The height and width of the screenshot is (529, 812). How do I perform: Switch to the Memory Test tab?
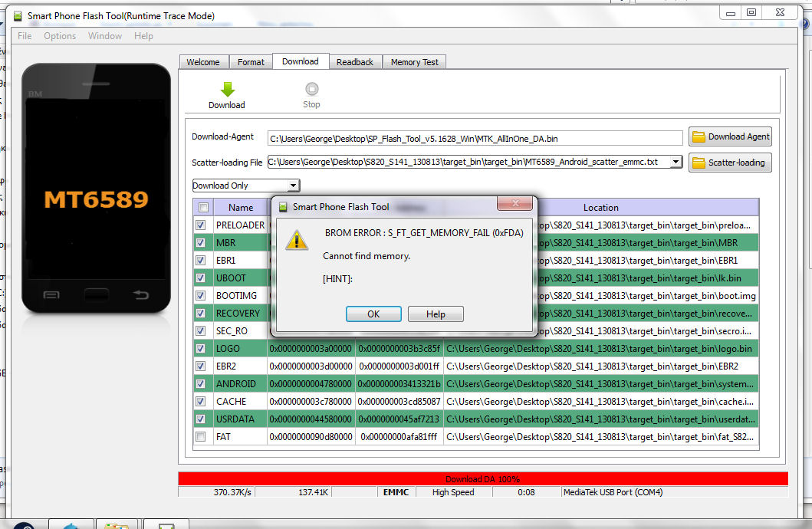tap(414, 62)
